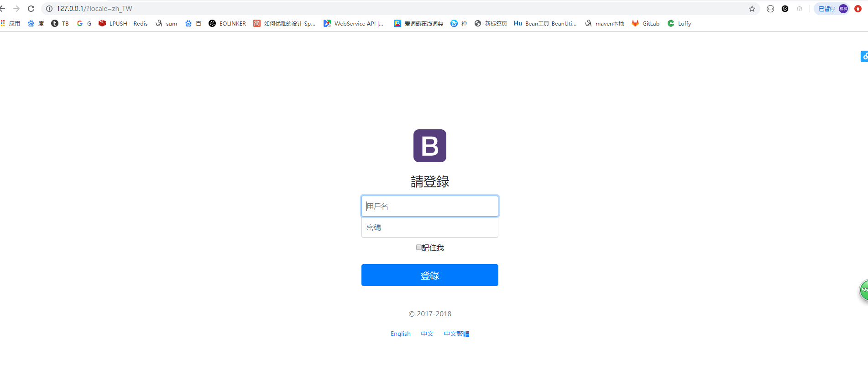Focus the 用戶名 username field
Screen dimensions: 868x366
[x=430, y=206]
